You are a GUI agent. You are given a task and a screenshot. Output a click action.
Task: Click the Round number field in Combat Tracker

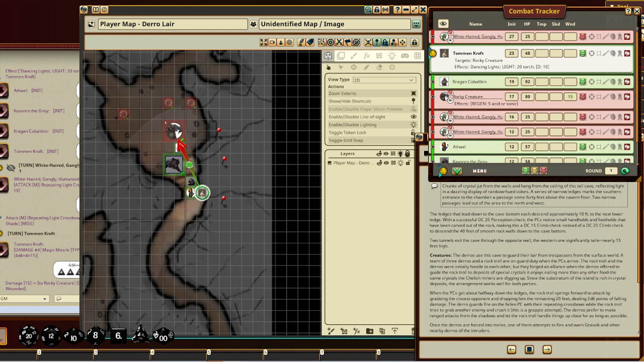pyautogui.click(x=611, y=170)
